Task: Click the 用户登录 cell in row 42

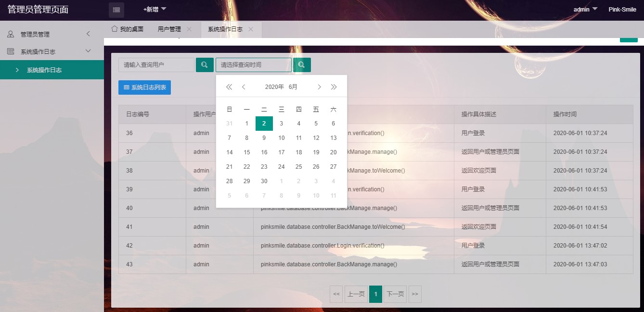Action: tap(500, 246)
